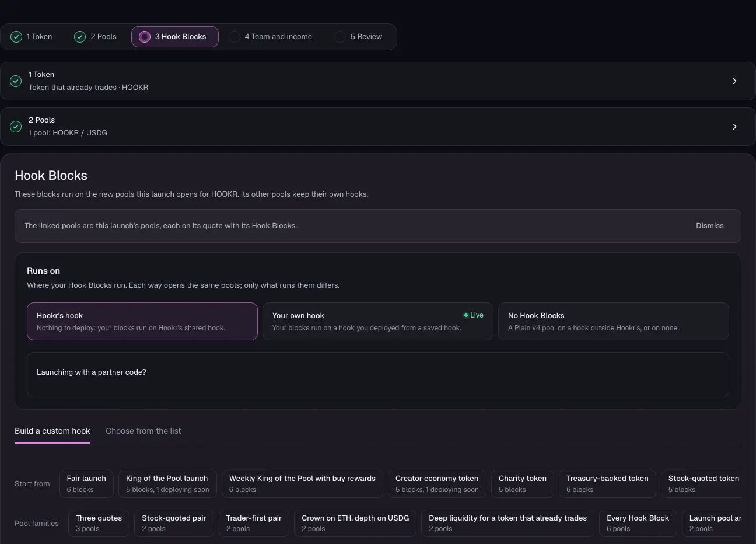Click the green checkmark icon beside 1 Token step
The height and width of the screenshot is (544, 756).
16,37
